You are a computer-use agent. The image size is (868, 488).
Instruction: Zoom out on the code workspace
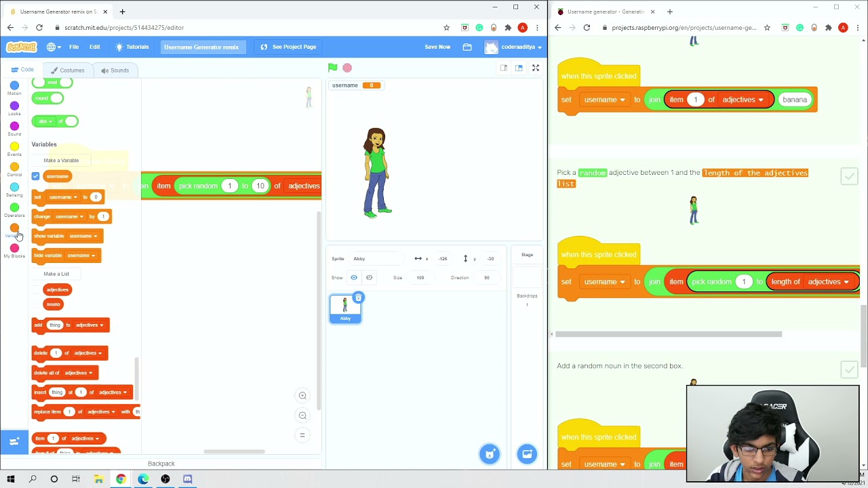click(303, 415)
